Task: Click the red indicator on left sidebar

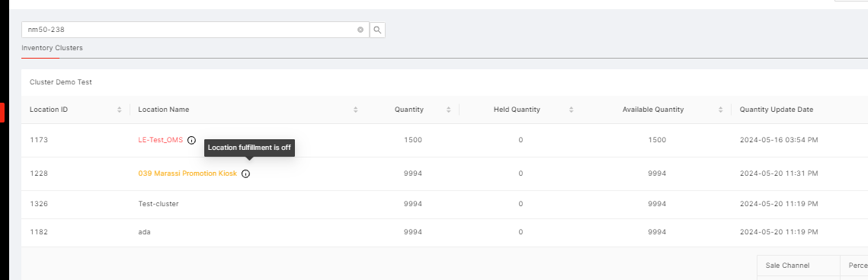Action: tap(2, 112)
